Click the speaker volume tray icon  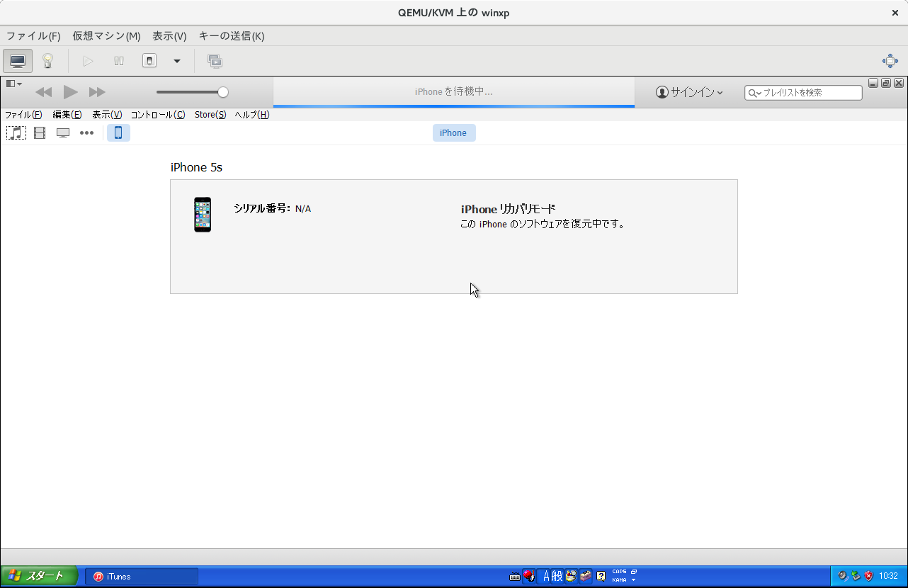843,576
